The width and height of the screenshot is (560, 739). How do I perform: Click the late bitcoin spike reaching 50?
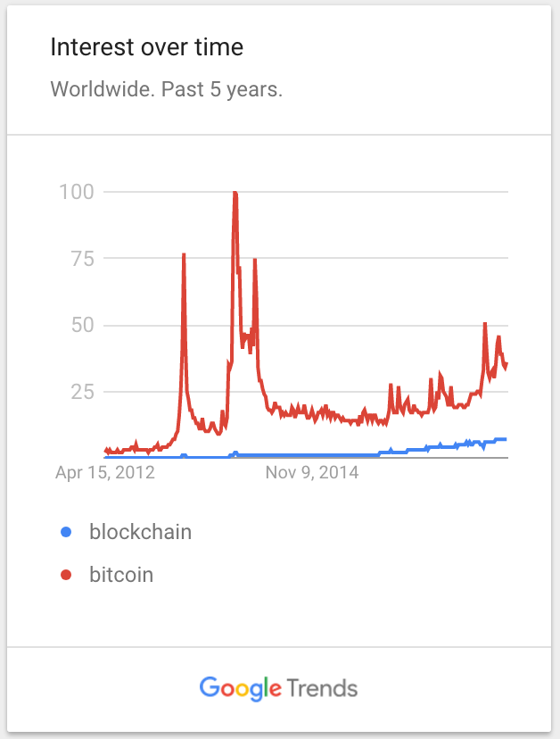point(484,324)
